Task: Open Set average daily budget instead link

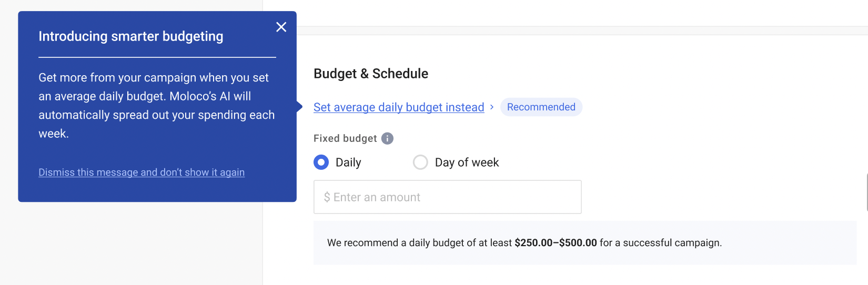Action: point(398,107)
